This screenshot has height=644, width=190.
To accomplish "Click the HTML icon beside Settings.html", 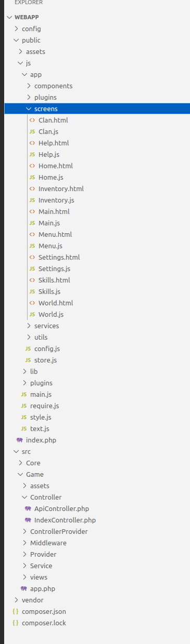I will coord(32,257).
